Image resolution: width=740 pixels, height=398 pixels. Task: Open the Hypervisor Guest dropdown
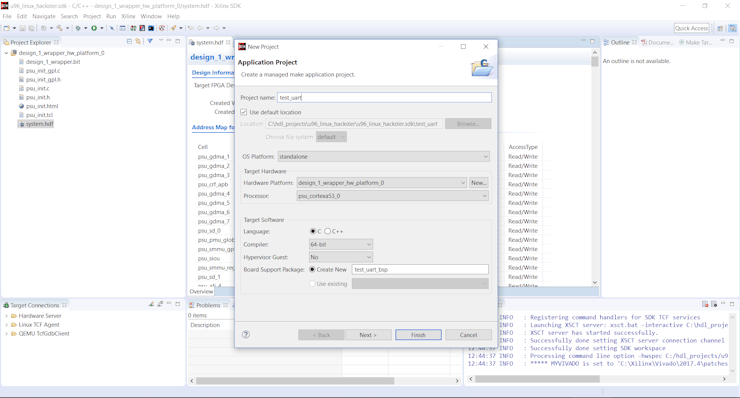tap(341, 257)
